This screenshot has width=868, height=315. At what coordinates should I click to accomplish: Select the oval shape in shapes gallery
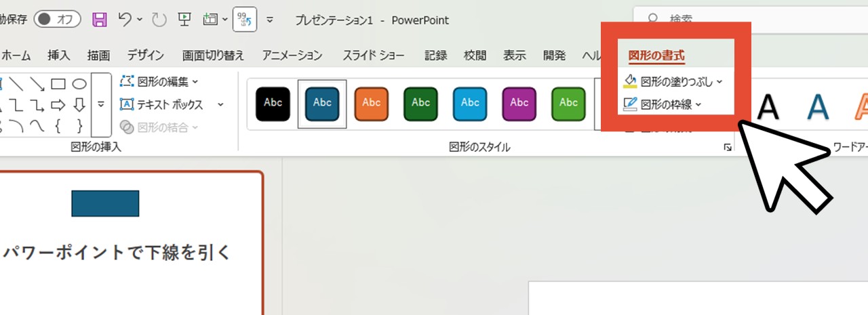coord(79,84)
